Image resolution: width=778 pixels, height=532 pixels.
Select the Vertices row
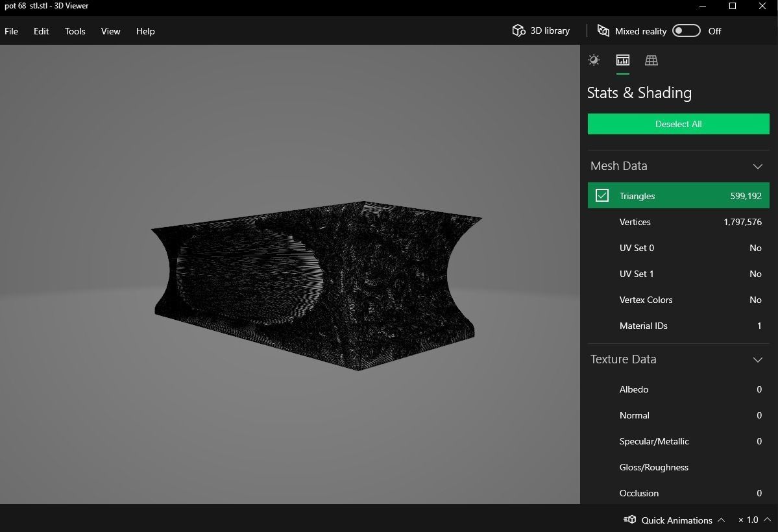(x=678, y=222)
